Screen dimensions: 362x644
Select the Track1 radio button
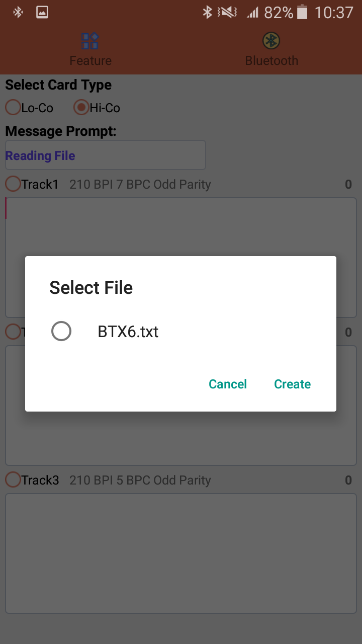coord(13,185)
